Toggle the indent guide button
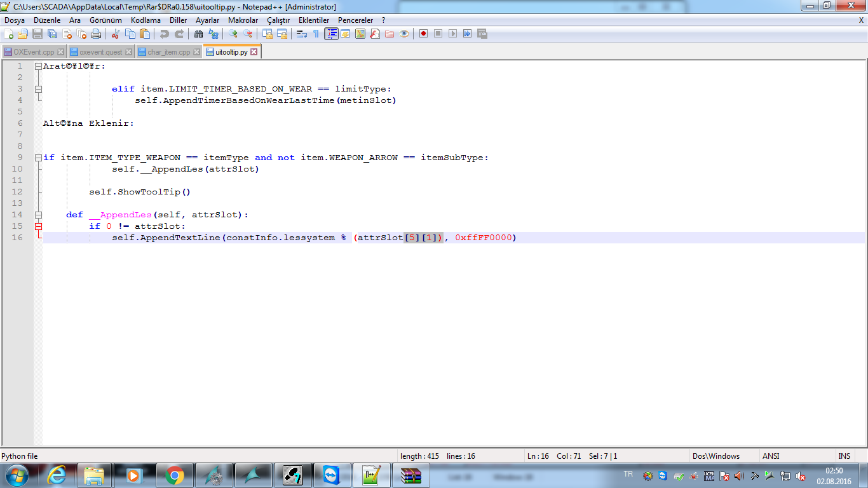868x488 pixels. (x=331, y=34)
